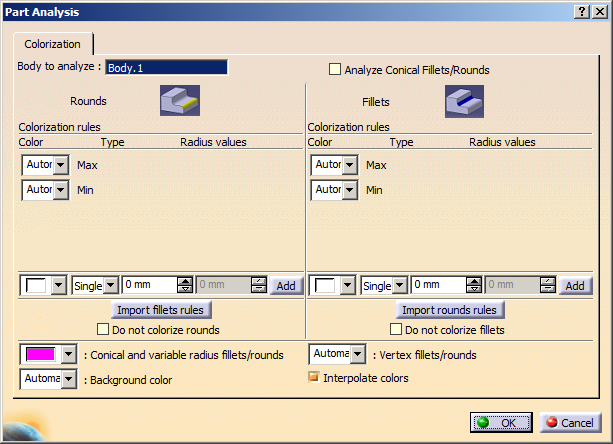Open the Rounds Max color dropdown
The image size is (613, 444).
(60, 164)
